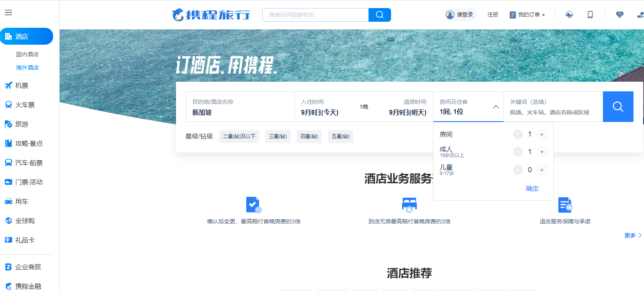The width and height of the screenshot is (644, 291).
Task: Increase the number of children
Action: tap(542, 170)
